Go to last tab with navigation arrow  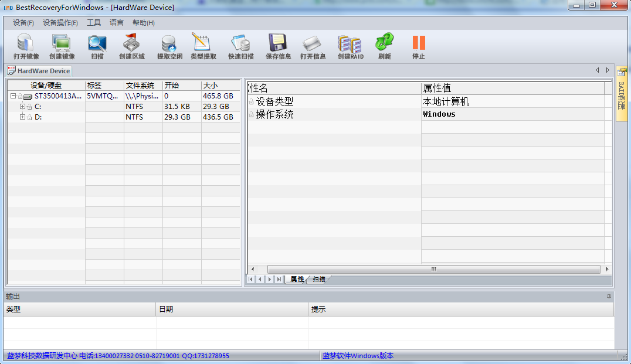(x=279, y=279)
